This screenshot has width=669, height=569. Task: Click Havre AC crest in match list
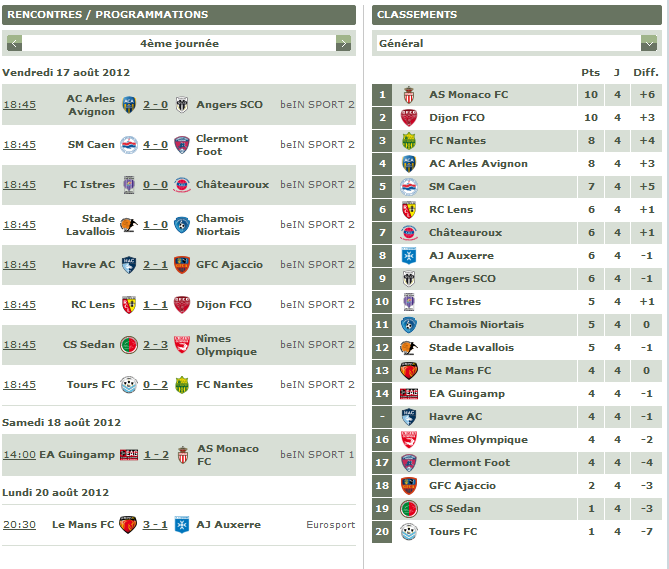pyautogui.click(x=129, y=265)
